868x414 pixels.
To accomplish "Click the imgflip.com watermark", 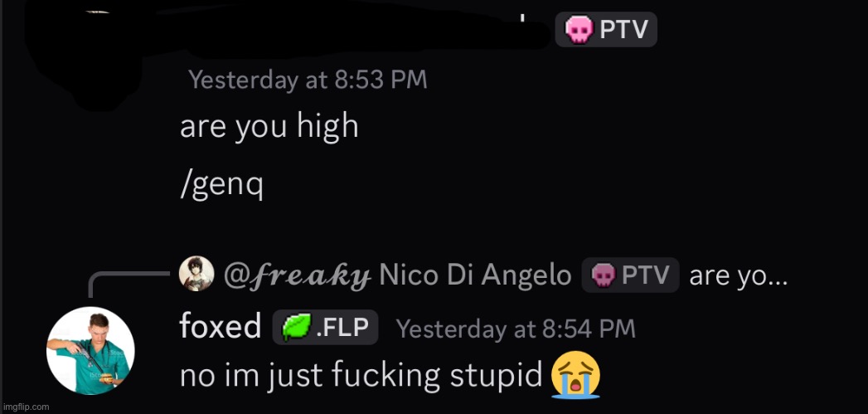I will tap(26, 407).
